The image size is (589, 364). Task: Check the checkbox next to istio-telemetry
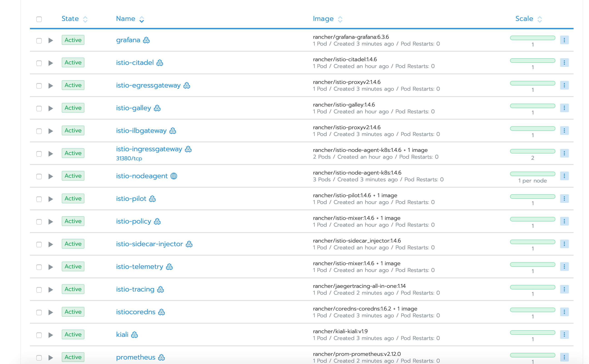coord(39,267)
